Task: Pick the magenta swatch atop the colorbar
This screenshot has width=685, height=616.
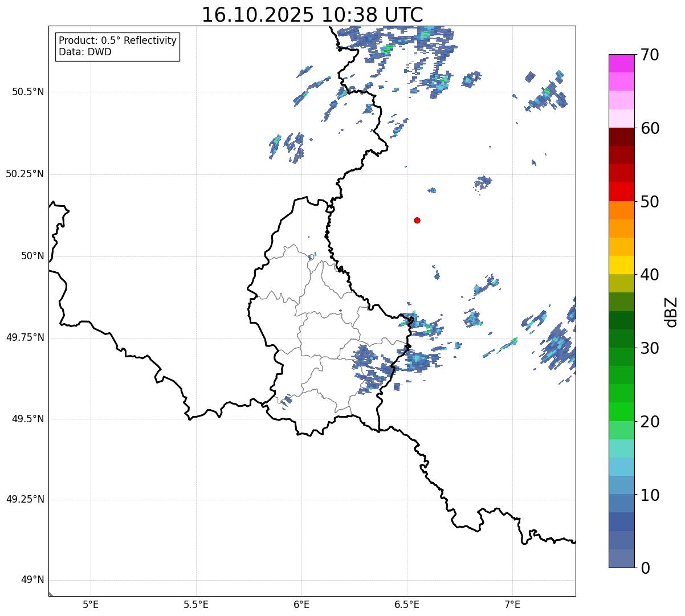Action: point(622,63)
